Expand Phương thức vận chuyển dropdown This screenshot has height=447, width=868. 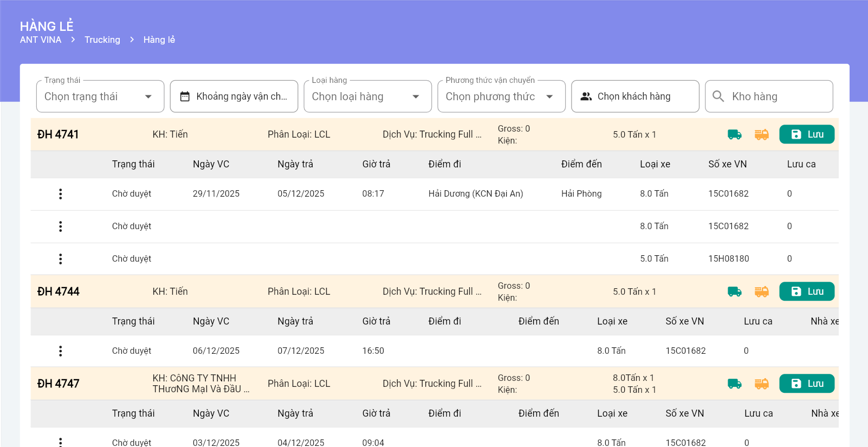tap(501, 96)
